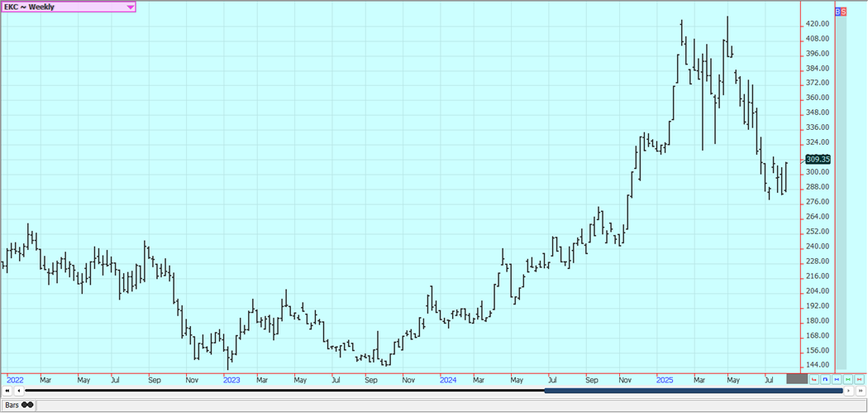868x413 pixels.
Task: Click the red horizontal compress icon
Action: click(859, 379)
